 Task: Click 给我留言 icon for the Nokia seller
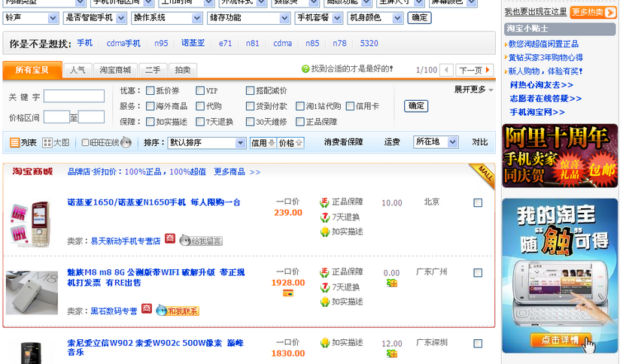point(200,241)
